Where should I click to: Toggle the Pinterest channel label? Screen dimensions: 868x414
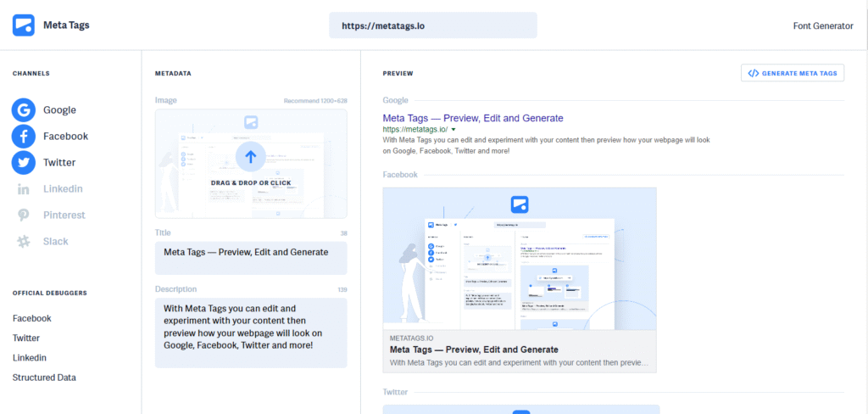pos(64,215)
